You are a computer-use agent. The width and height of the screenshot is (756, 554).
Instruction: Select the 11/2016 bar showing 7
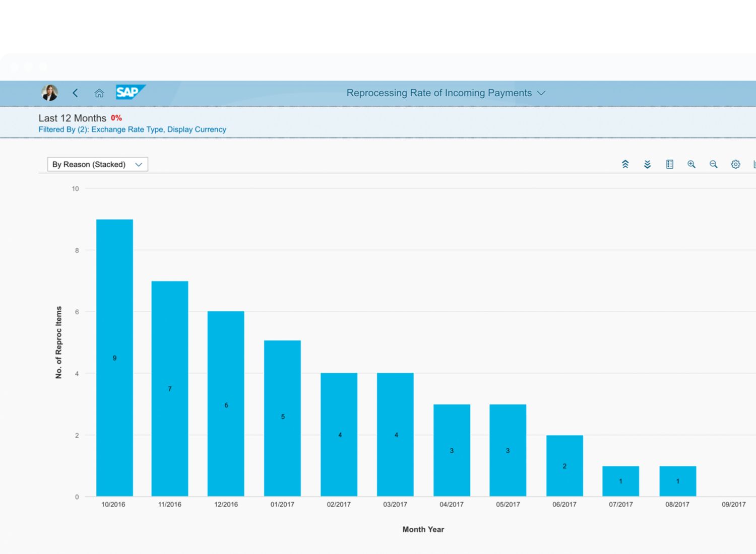[170, 388]
